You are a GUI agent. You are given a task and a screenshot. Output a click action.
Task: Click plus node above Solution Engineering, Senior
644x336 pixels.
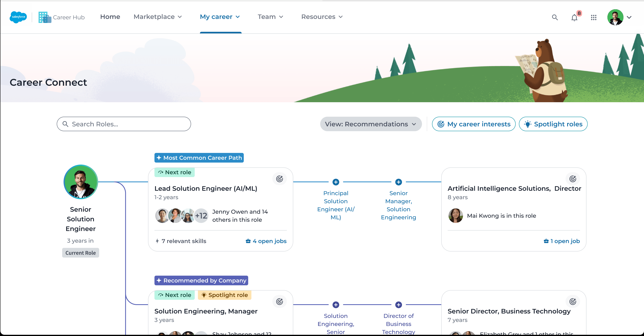(x=336, y=305)
